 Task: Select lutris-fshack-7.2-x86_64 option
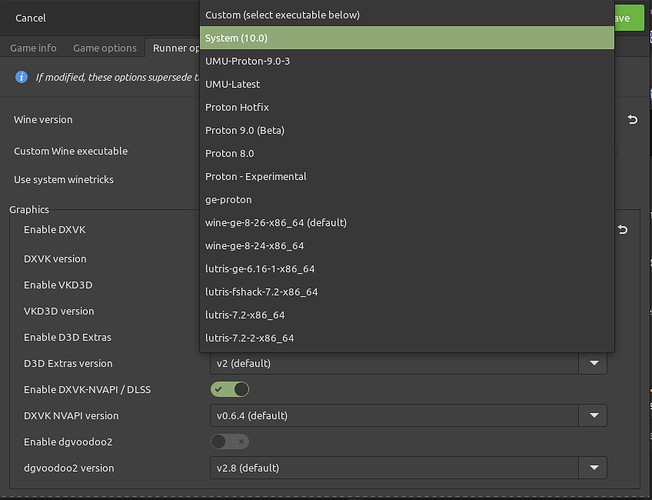pyautogui.click(x=407, y=292)
